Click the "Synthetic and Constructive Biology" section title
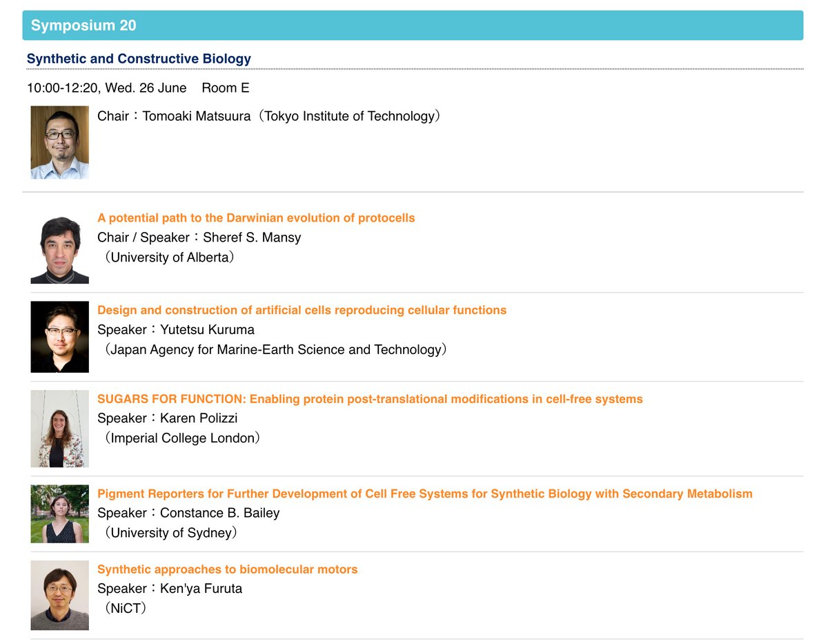The width and height of the screenshot is (828, 644). tap(139, 59)
